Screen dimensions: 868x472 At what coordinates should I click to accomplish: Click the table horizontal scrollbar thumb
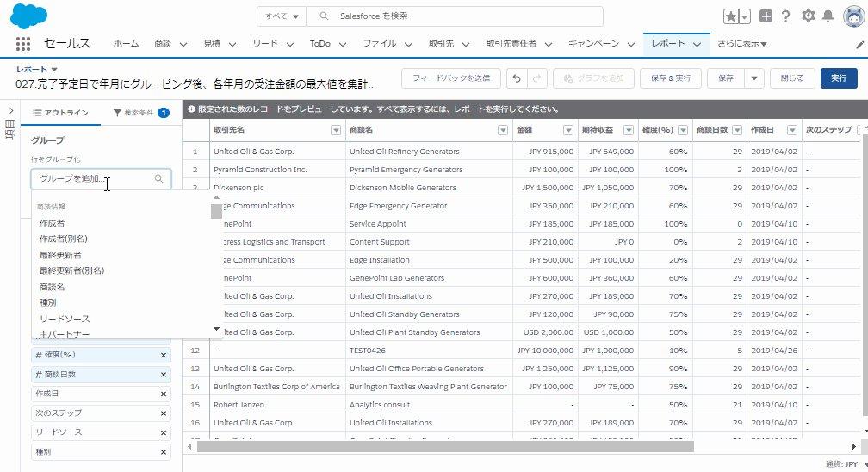coord(445,446)
